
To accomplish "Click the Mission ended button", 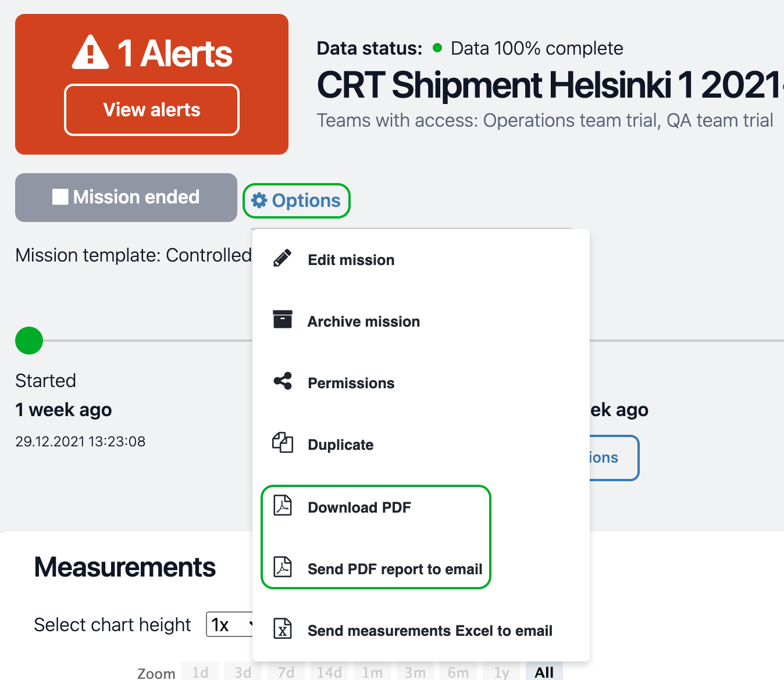I will pyautogui.click(x=126, y=197).
